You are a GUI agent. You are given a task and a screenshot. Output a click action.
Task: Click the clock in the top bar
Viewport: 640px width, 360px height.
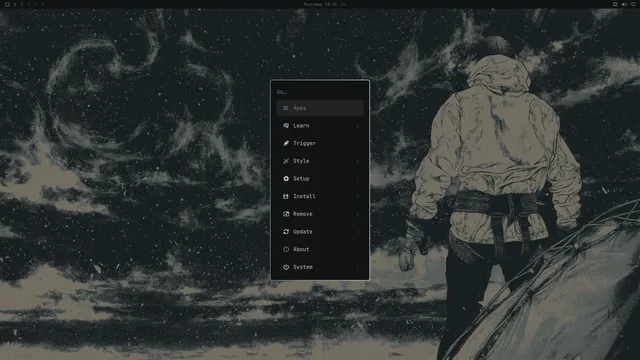click(x=320, y=4)
